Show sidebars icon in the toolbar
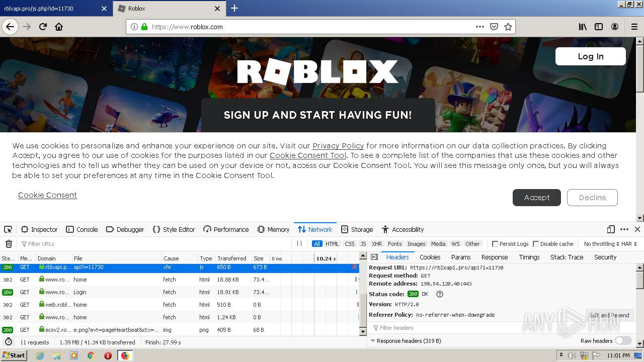 tap(599, 27)
